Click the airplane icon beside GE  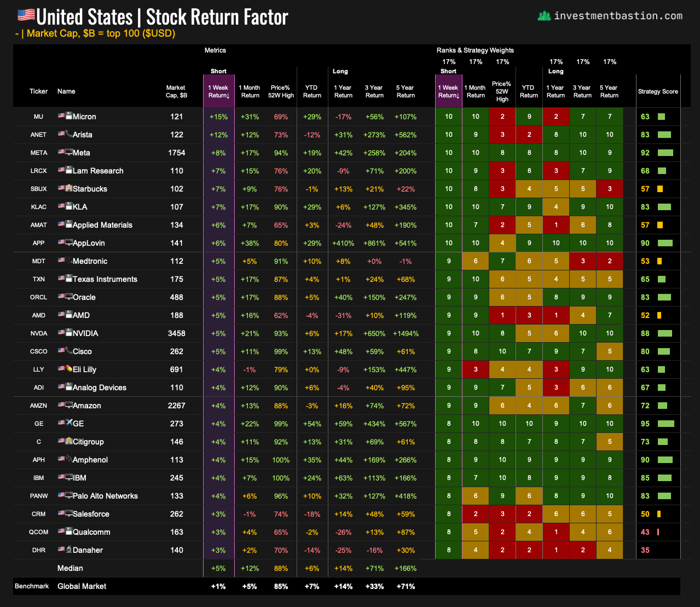coord(69,423)
